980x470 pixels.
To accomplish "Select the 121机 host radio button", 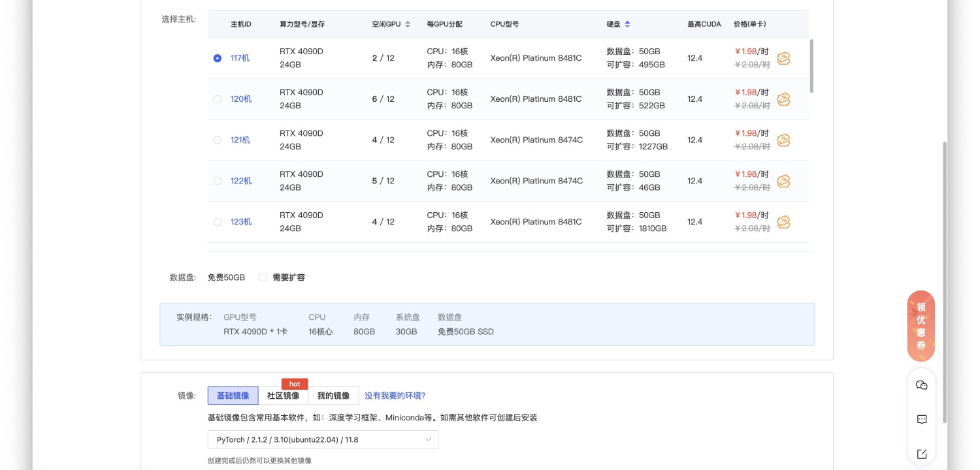I will click(x=218, y=140).
